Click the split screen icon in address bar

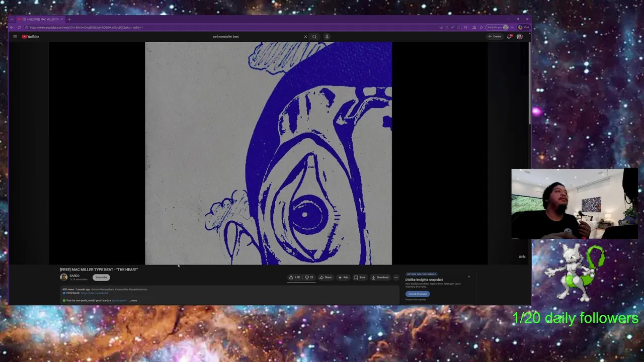pyautogui.click(x=441, y=27)
